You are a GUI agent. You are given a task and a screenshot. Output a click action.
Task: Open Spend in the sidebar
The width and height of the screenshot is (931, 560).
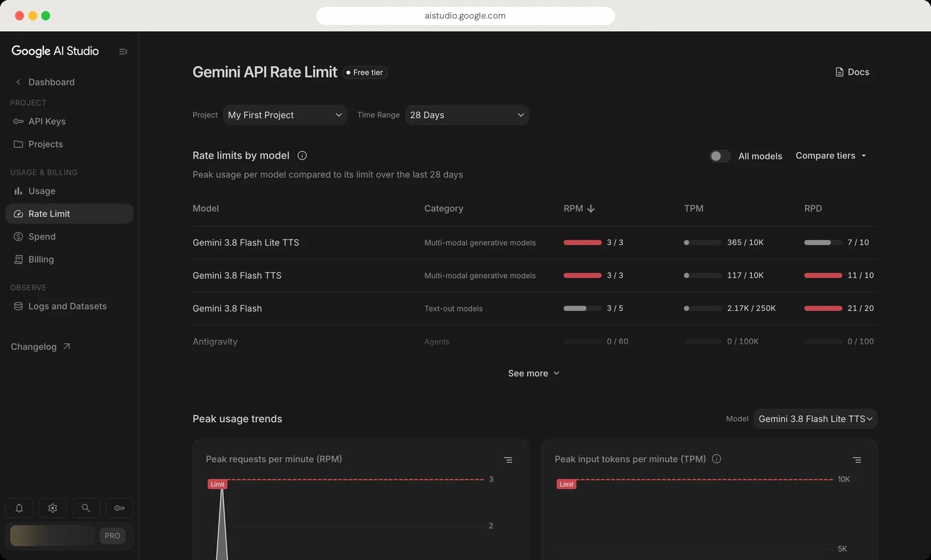pyautogui.click(x=69, y=237)
